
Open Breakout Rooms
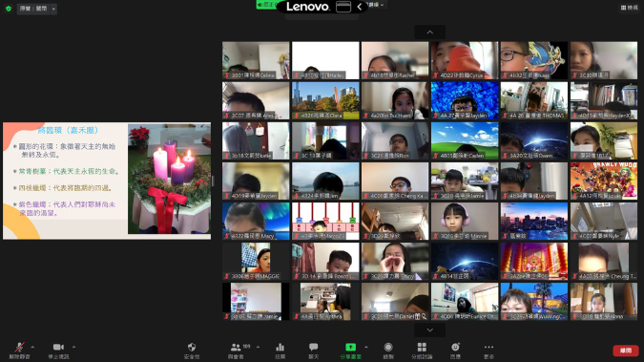click(x=422, y=351)
